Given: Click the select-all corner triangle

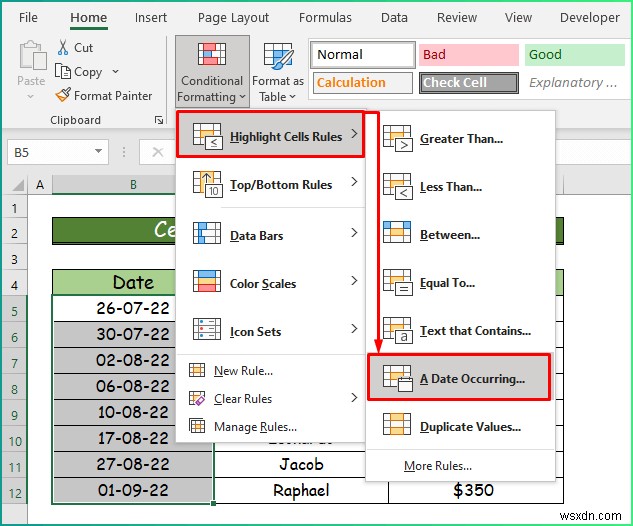Looking at the screenshot, I should [x=18, y=185].
